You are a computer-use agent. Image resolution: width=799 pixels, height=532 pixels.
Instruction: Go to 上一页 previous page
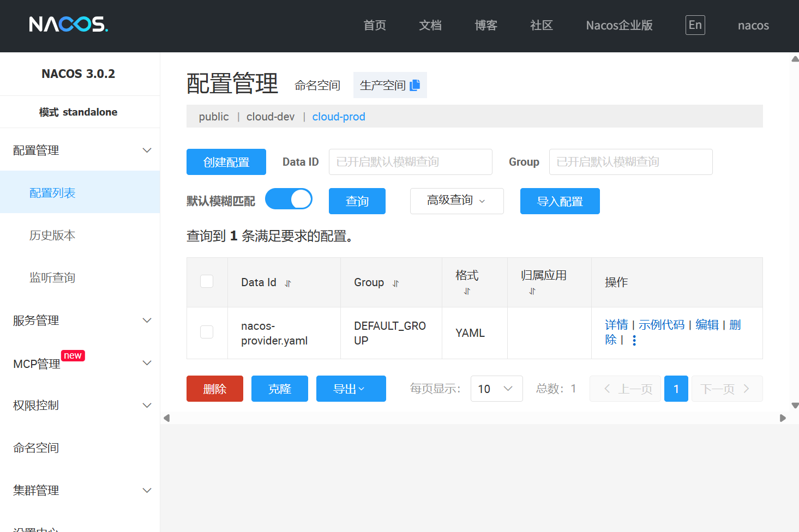pyautogui.click(x=625, y=389)
